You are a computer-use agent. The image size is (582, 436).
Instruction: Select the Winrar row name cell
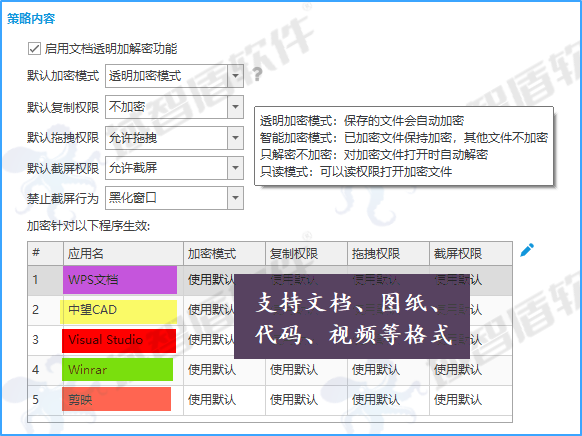tap(123, 370)
